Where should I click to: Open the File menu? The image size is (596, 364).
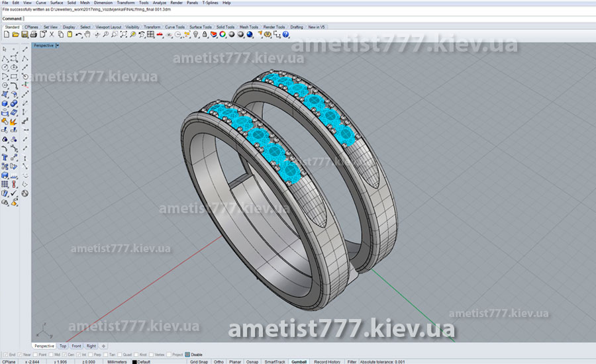pos(5,3)
